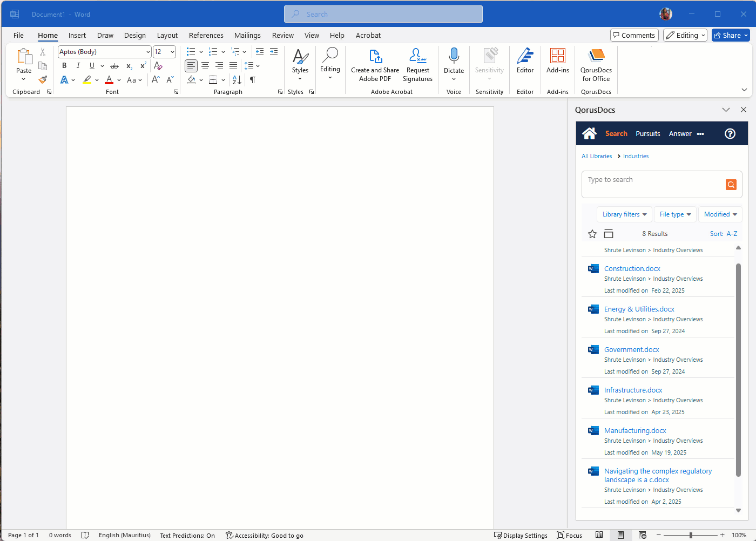Open the Editor tool in ribbon
Viewport: 756px width, 541px height.
pos(525,60)
